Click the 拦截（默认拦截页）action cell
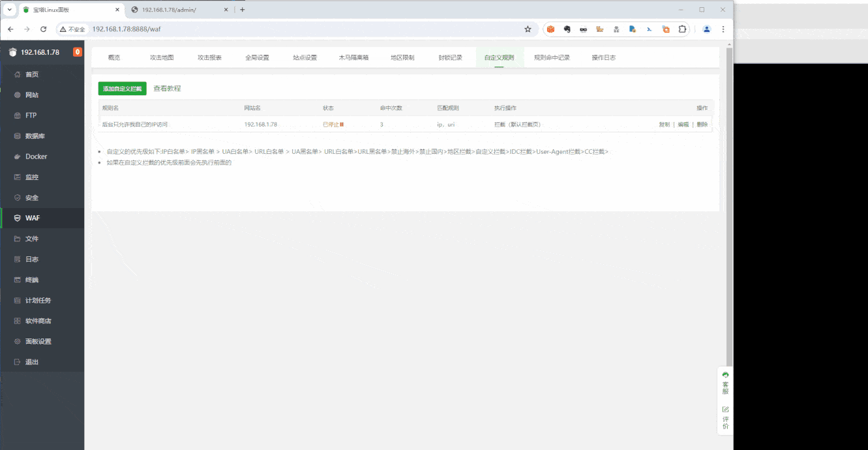 518,124
